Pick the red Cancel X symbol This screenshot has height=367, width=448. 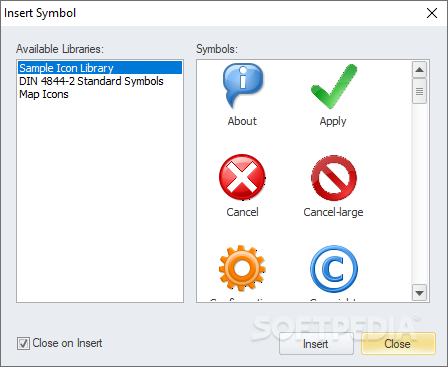(x=242, y=177)
